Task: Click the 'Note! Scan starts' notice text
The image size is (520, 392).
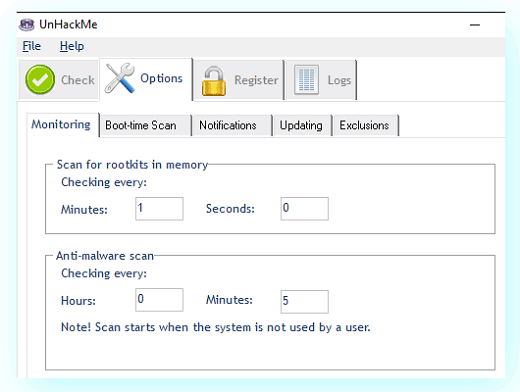Action: (215, 327)
